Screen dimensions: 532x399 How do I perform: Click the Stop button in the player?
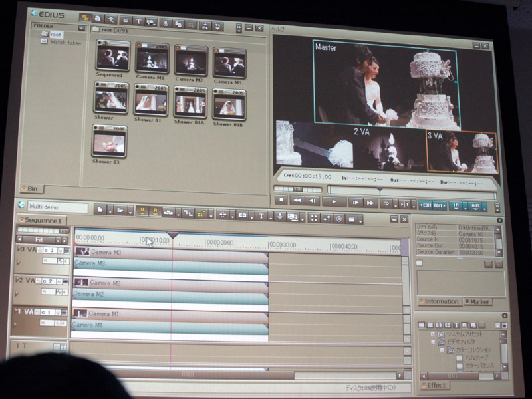281,201
